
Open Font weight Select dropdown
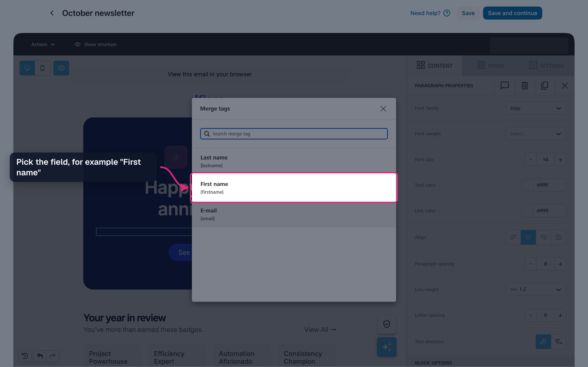click(536, 134)
